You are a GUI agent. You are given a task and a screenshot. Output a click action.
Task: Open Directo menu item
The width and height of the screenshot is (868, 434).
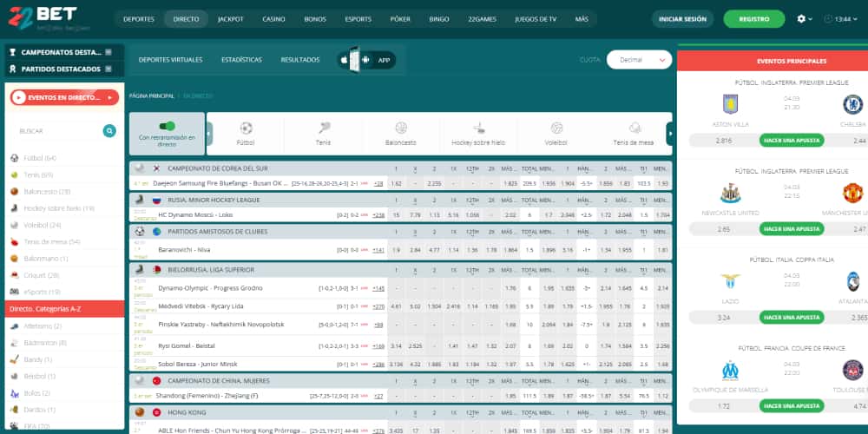click(x=186, y=19)
